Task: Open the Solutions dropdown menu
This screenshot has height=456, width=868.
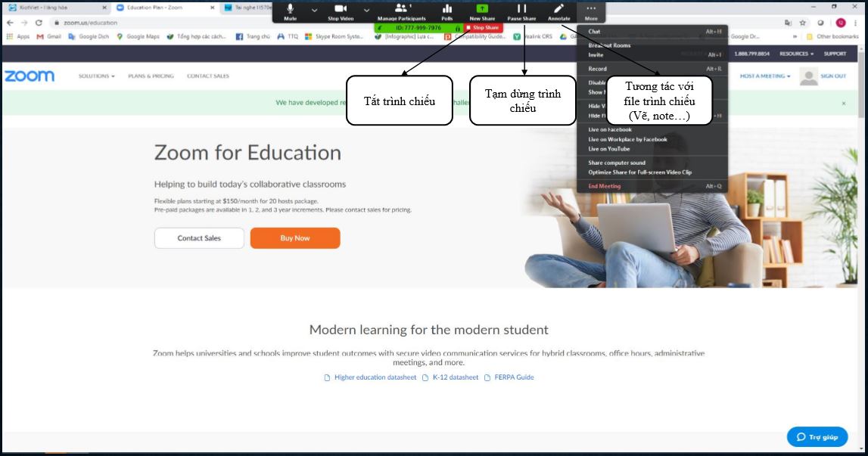Action: [x=96, y=76]
